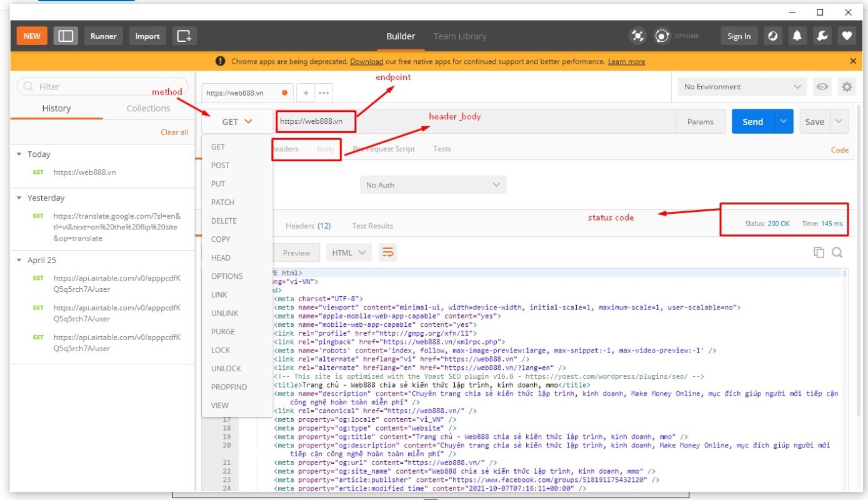Screen dimensions: 868x500
Task: Switch to the Builder tab
Action: tap(401, 36)
